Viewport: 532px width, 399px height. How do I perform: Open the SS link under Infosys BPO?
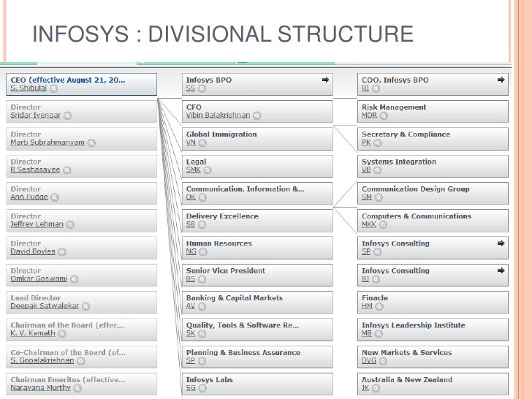190,88
